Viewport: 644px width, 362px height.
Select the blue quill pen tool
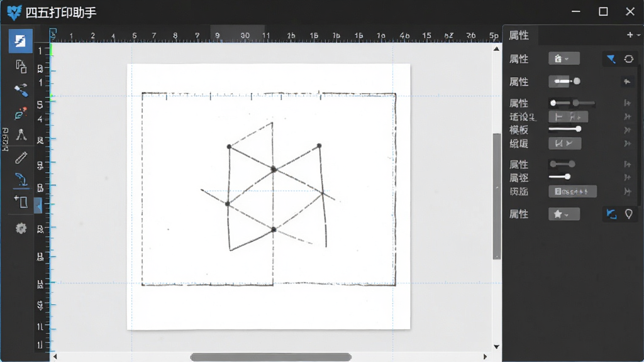point(21,180)
